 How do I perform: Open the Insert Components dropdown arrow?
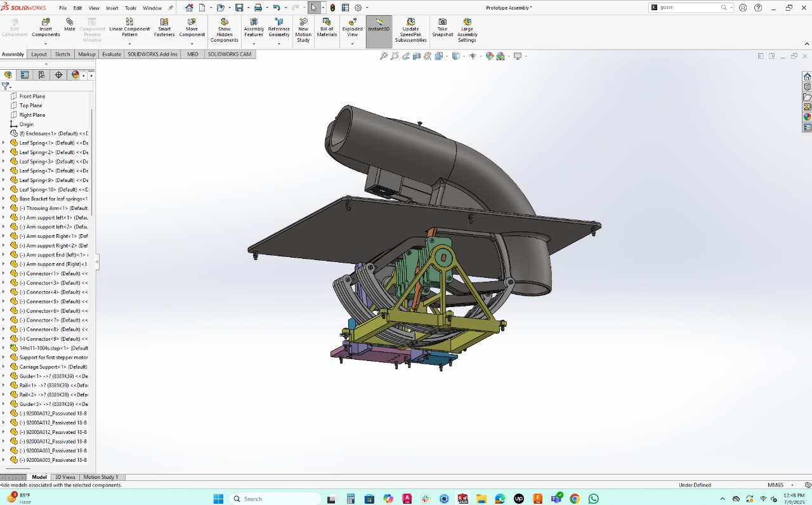point(46,44)
